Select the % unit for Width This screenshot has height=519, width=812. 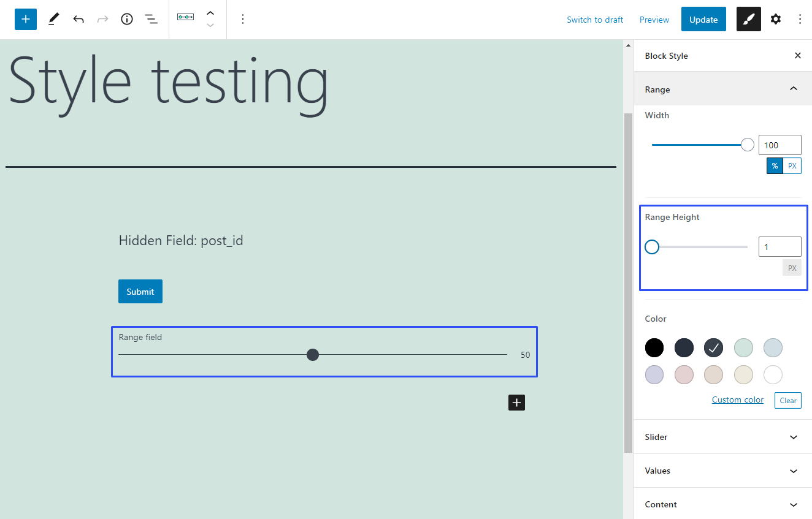[775, 166]
